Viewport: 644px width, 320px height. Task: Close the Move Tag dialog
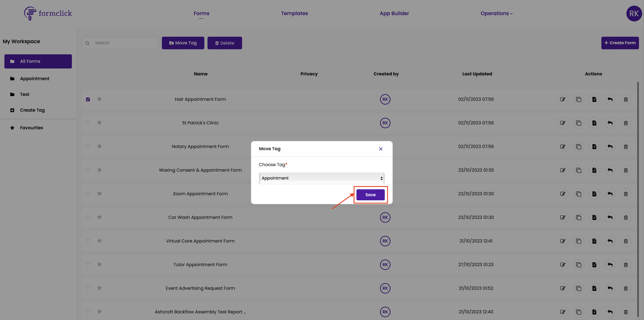381,149
